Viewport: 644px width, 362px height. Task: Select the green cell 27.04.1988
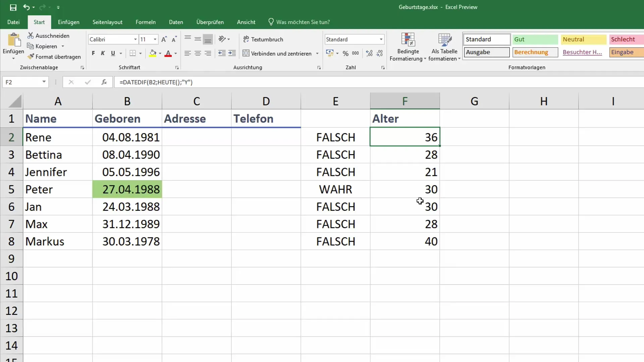(x=127, y=189)
